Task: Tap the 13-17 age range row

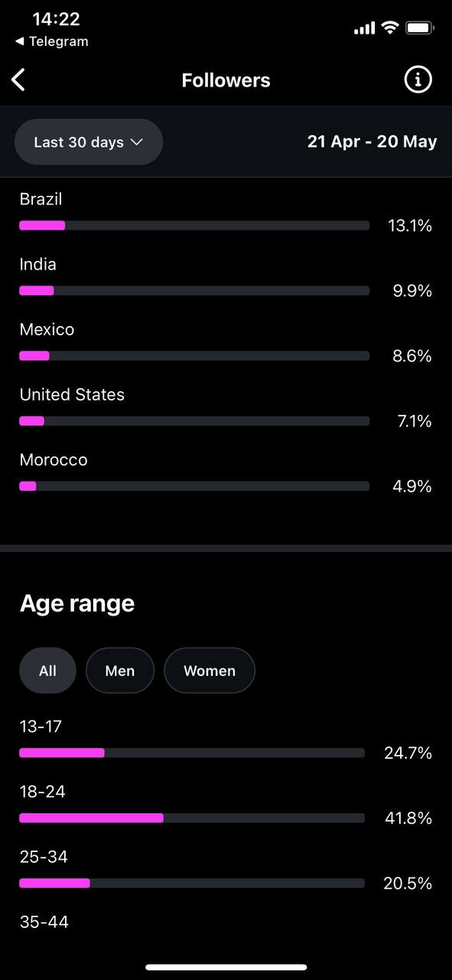Action: [x=226, y=740]
